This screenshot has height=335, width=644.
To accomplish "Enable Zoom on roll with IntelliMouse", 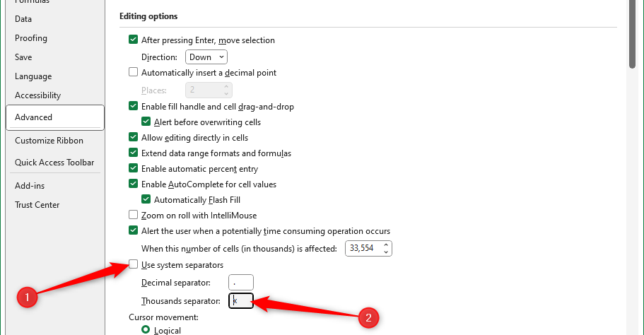I will coord(133,216).
